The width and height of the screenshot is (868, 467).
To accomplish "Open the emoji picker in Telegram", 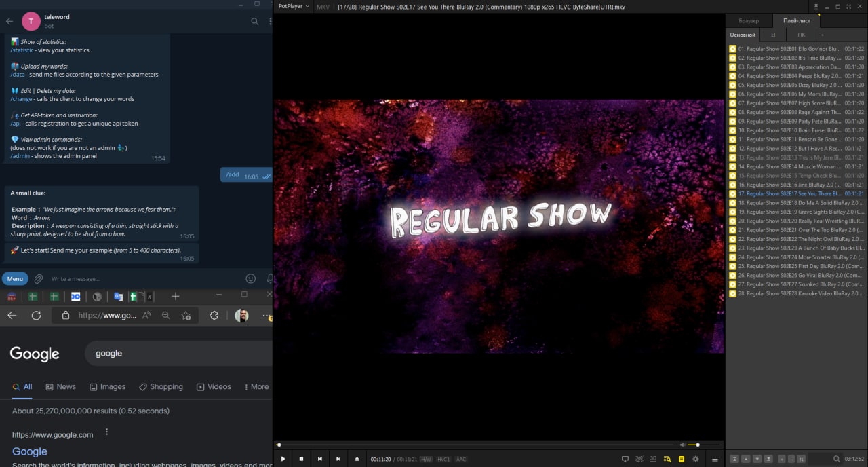I will pyautogui.click(x=251, y=278).
